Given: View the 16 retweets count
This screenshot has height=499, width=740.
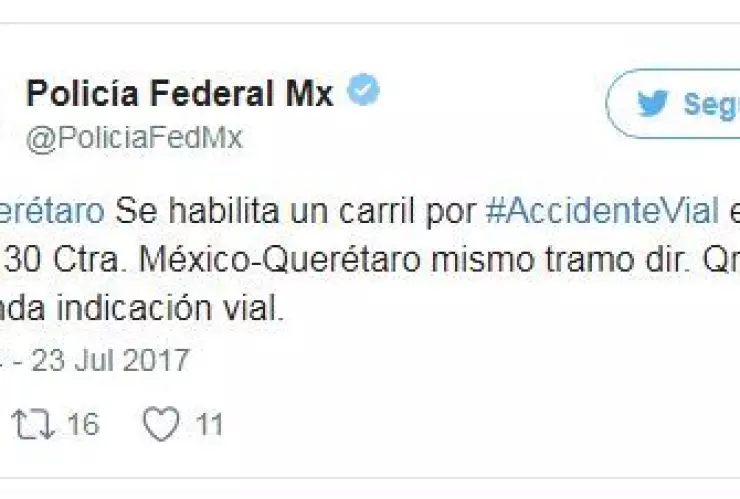Looking at the screenshot, I should pos(83,424).
